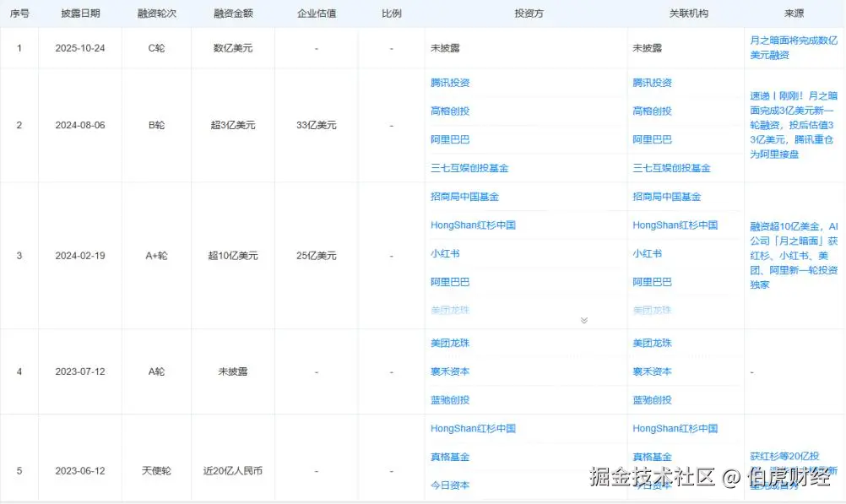Select the date 2023-06-12
Screen dimensions: 846x504
pyautogui.click(x=80, y=471)
